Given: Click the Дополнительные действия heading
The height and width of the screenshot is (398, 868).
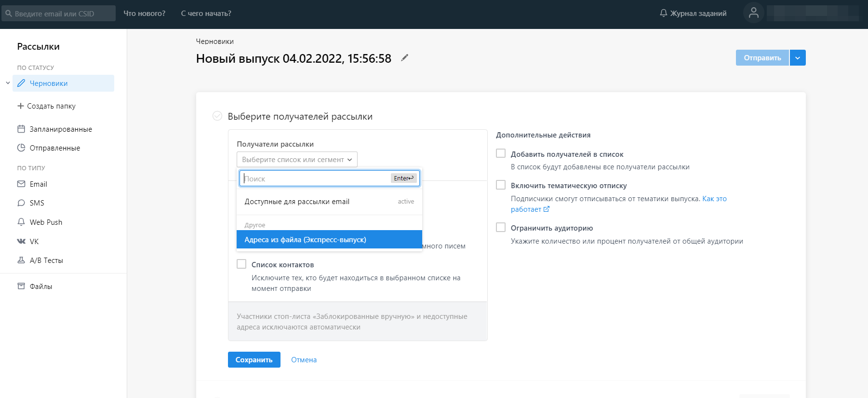Looking at the screenshot, I should click(543, 135).
